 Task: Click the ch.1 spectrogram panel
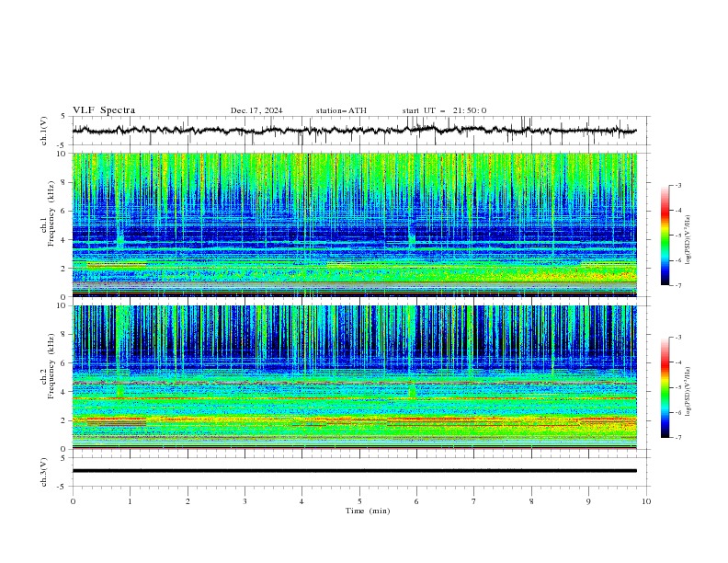coord(354,224)
